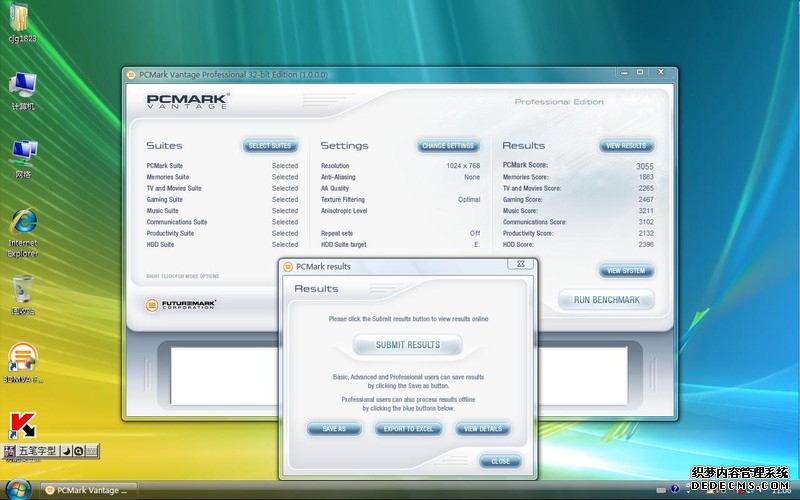The height and width of the screenshot is (500, 800).
Task: Click the 'PCMark Suite' row in Suites
Action: point(222,166)
